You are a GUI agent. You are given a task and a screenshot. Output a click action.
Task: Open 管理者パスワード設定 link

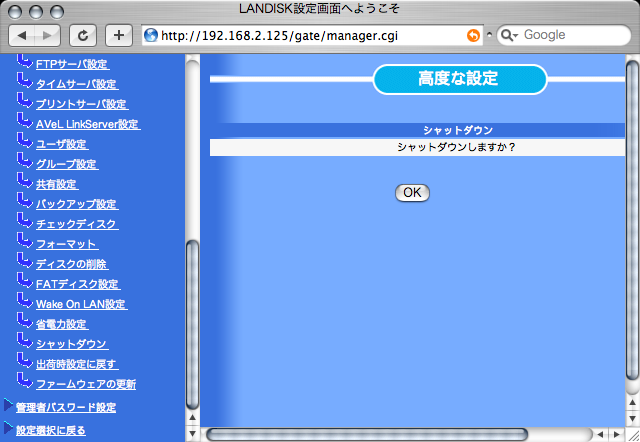(66, 407)
